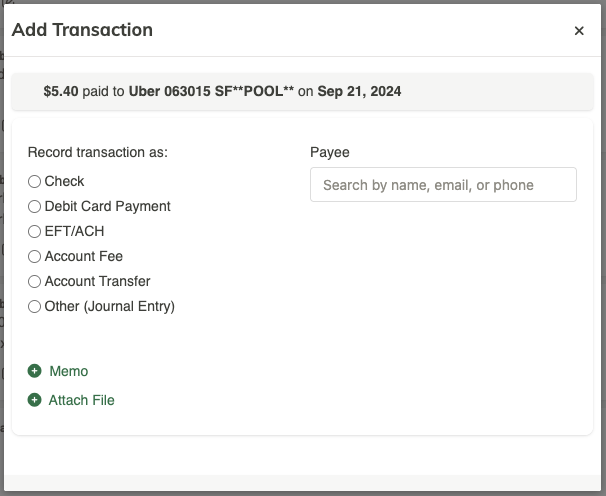Image resolution: width=606 pixels, height=496 pixels.
Task: Close the Add Transaction dialog
Action: coord(579,31)
